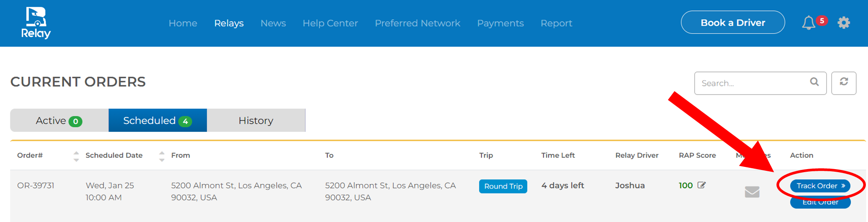Click the Relay truck logo

click(36, 23)
